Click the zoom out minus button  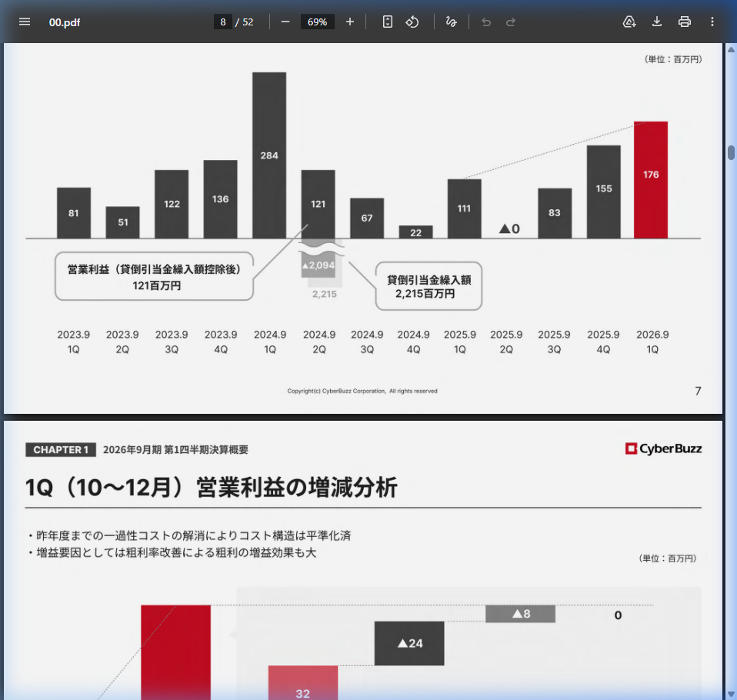[x=285, y=22]
